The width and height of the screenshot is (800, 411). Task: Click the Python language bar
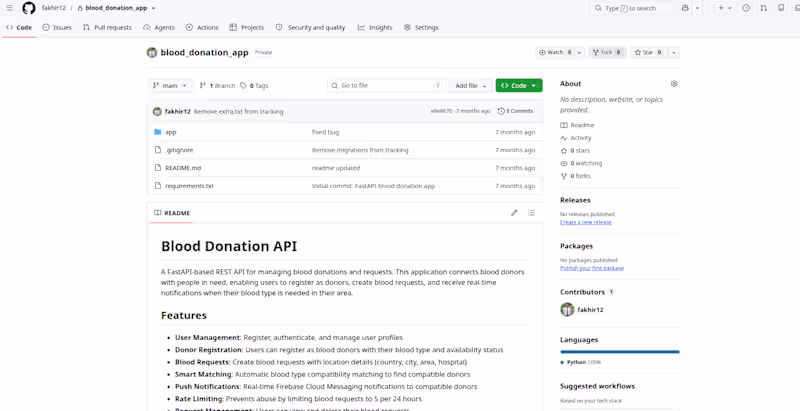(620, 352)
